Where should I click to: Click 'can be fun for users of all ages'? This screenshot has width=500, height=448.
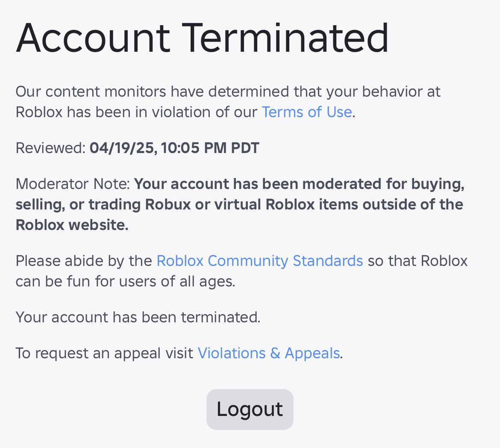125,281
